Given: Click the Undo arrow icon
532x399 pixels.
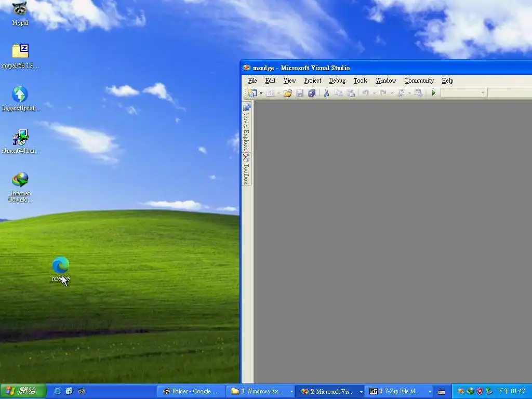Looking at the screenshot, I should tap(366, 92).
